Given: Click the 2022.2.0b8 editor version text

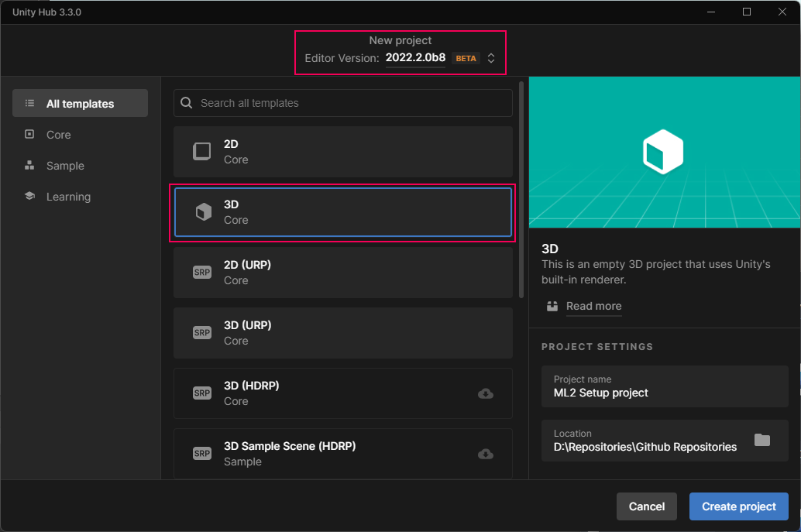Looking at the screenshot, I should [x=415, y=58].
